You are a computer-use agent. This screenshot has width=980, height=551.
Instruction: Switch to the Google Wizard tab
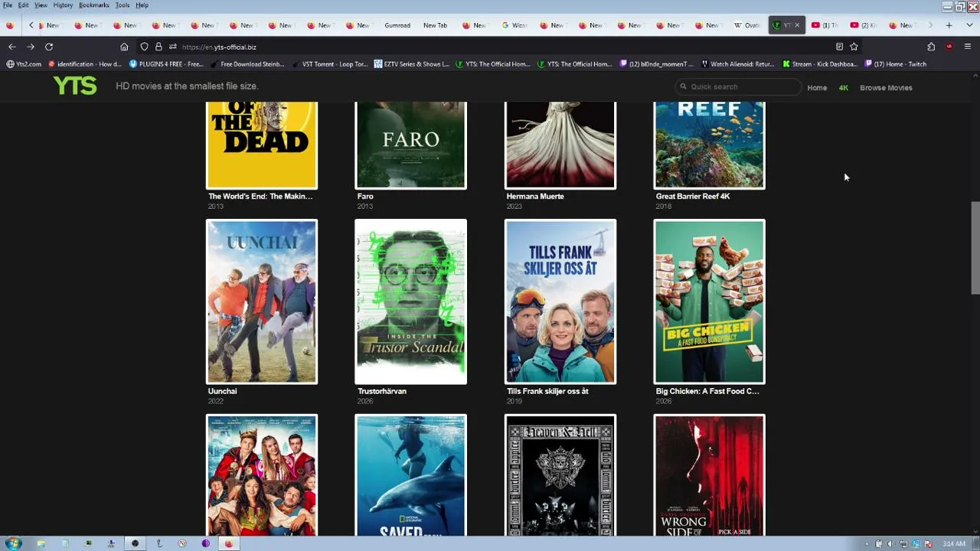pos(514,25)
